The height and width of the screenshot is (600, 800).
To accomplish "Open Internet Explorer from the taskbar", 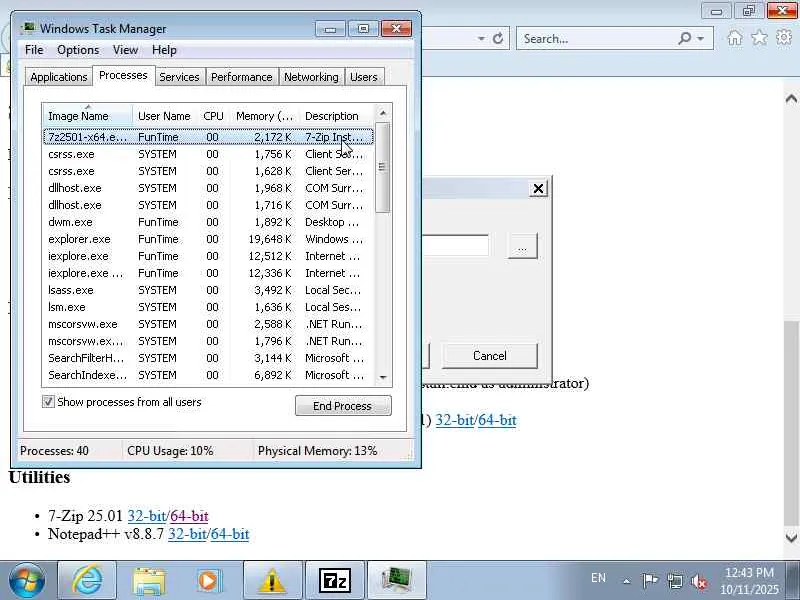I will [87, 580].
